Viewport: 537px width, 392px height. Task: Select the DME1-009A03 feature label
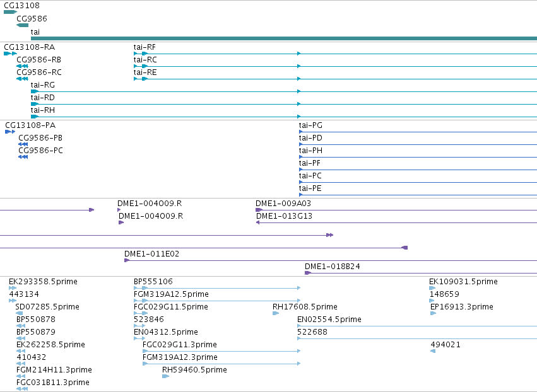click(283, 204)
